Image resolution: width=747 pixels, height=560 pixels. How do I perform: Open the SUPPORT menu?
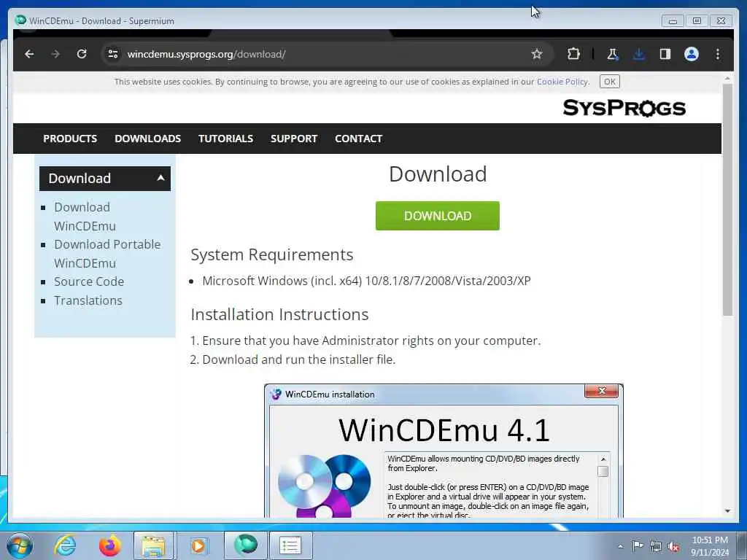(294, 139)
